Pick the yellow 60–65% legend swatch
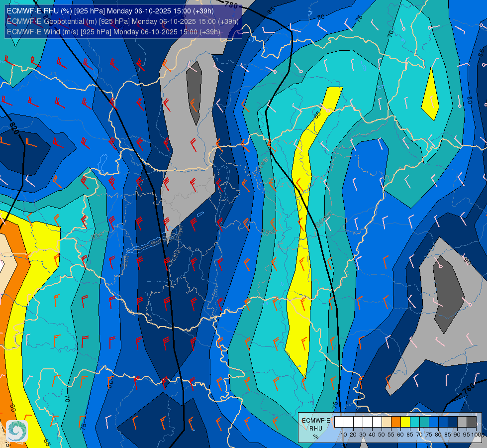The width and height of the screenshot is (487, 448). tap(405, 422)
